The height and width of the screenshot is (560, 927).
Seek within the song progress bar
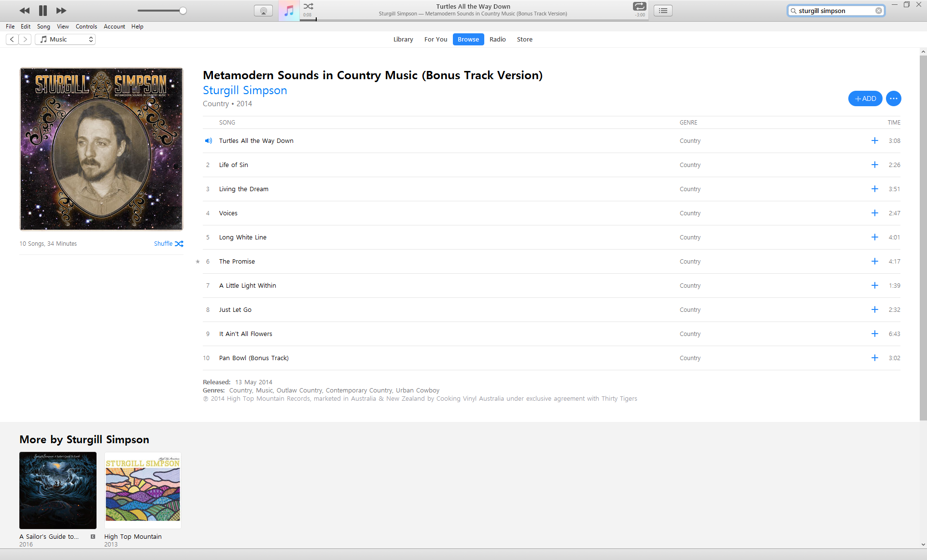point(473,20)
